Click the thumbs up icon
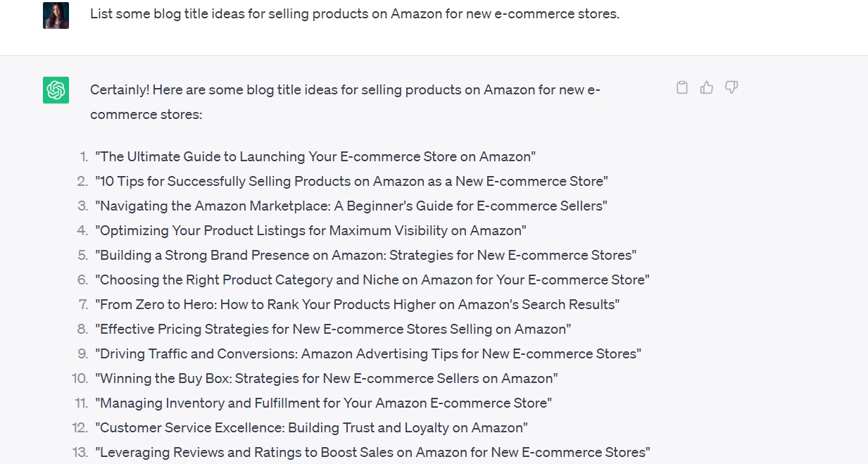Viewport: 868px width, 464px height. (x=707, y=88)
